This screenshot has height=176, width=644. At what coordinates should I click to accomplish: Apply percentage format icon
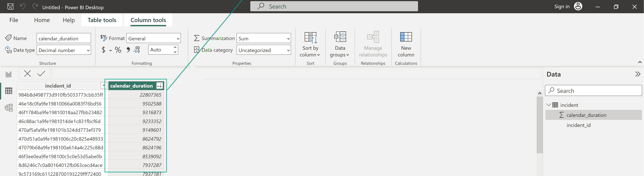coord(118,50)
